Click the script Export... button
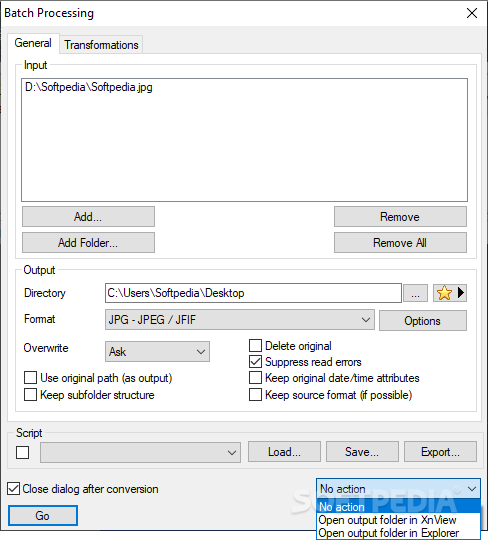Screen dimensions: 488x540 (x=440, y=451)
